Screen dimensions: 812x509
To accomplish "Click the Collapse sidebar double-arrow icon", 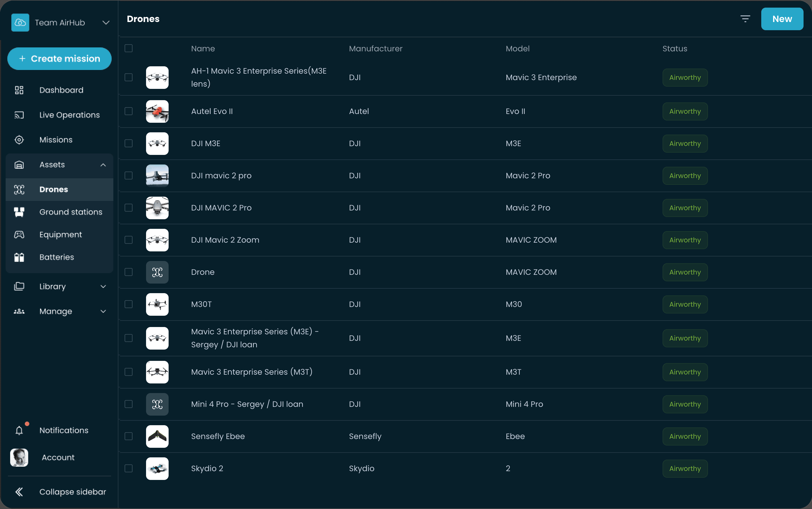I will tap(19, 492).
